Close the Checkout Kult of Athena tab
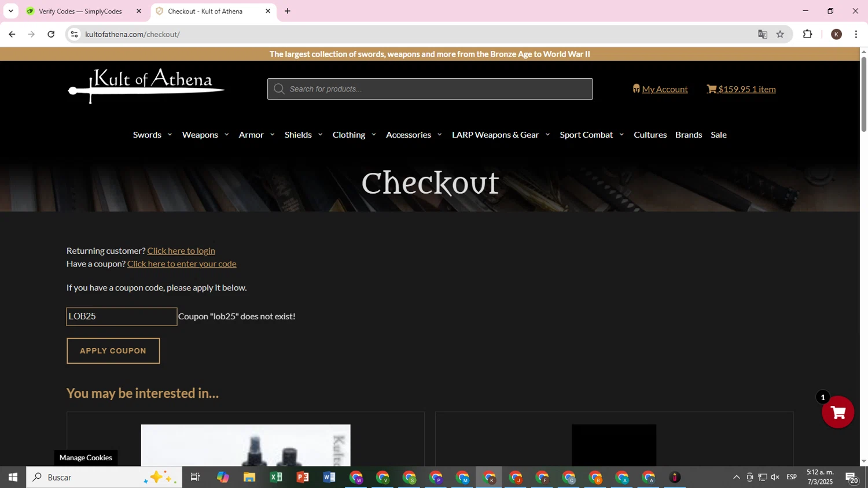868x488 pixels. (268, 11)
